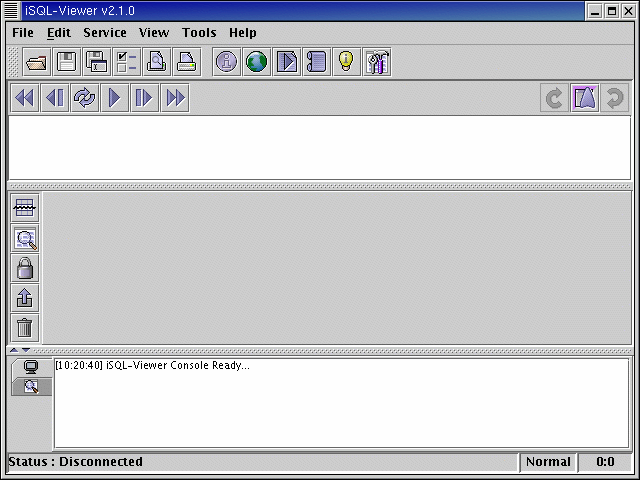This screenshot has height=480, width=640.
Task: Click inside the SQL query text area
Action: [x=320, y=148]
